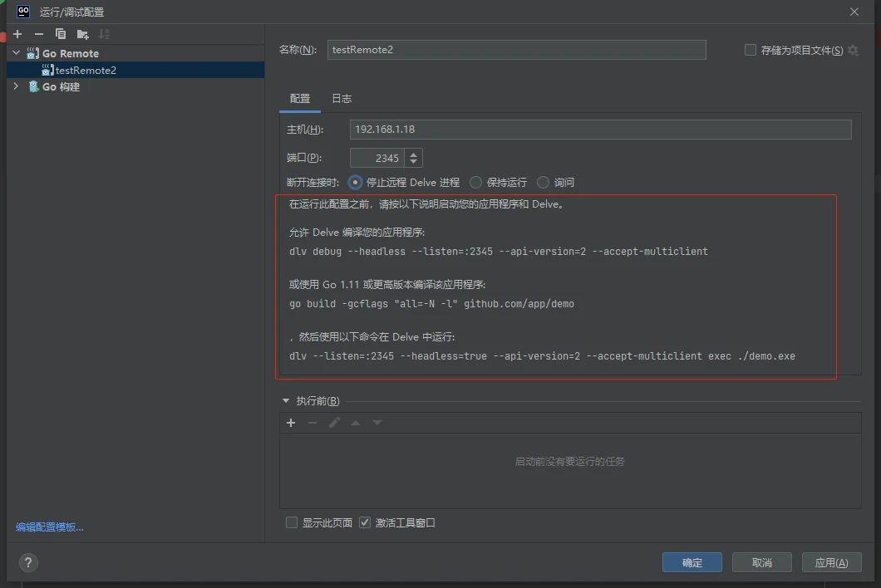This screenshot has height=588, width=881.
Task: Select testRemote2 in the configuration tree
Action: [135, 71]
